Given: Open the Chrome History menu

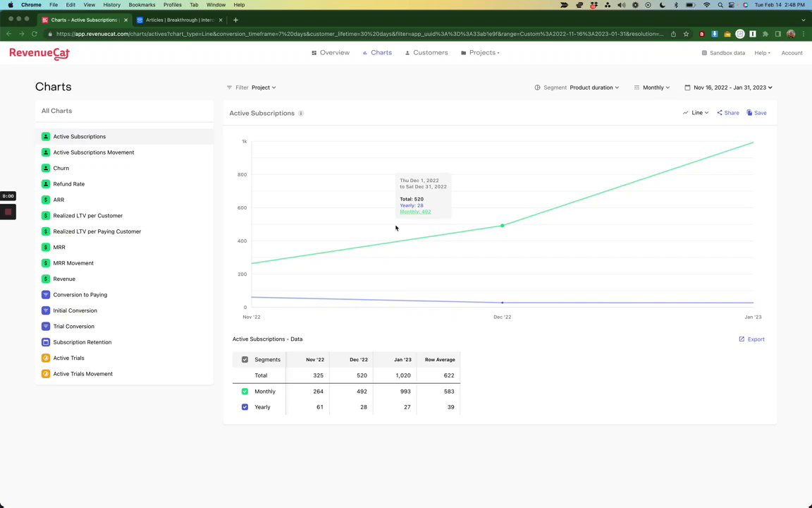Looking at the screenshot, I should [111, 5].
